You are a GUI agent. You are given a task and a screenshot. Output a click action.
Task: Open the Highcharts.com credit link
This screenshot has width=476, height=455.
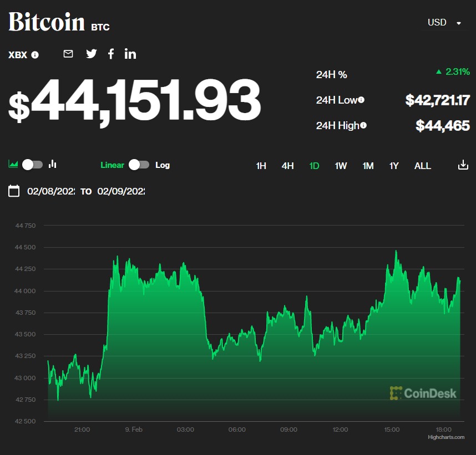447,437
